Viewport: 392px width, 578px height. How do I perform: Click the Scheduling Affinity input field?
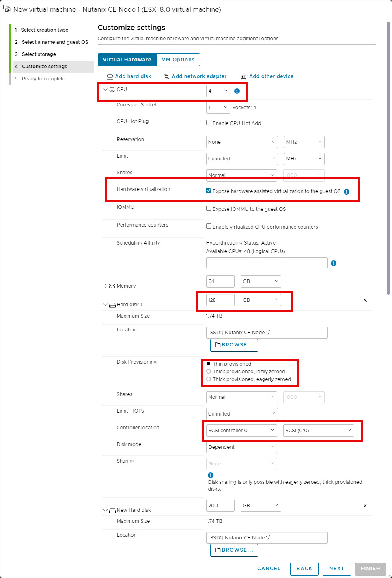[267, 263]
